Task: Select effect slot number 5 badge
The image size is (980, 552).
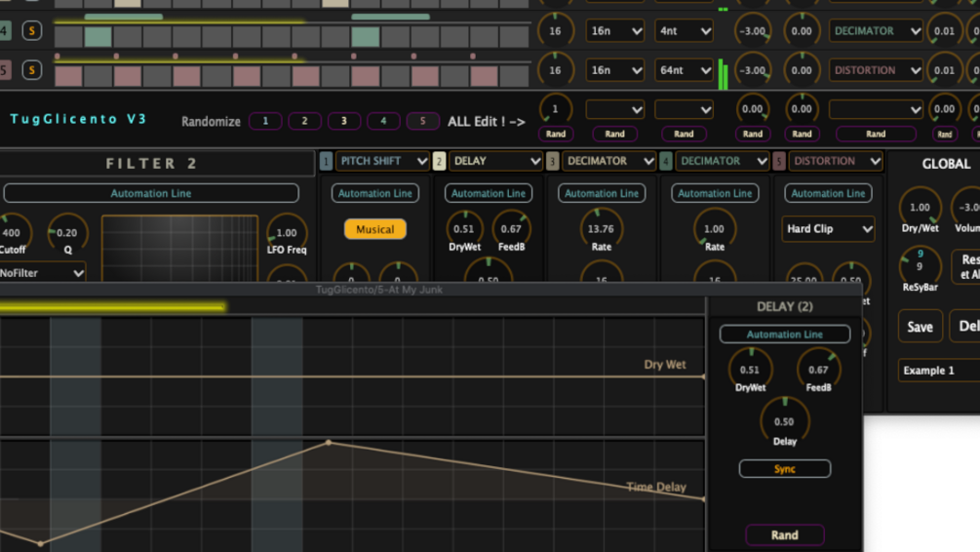Action: click(779, 161)
